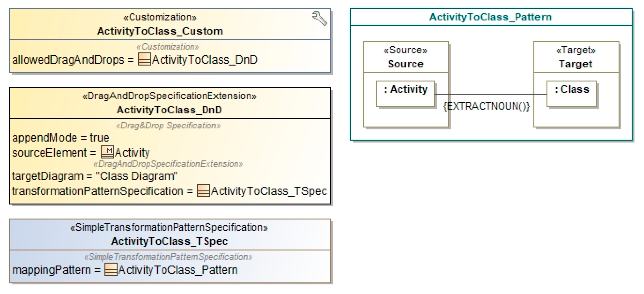Select the Source stereotyped block

point(405,57)
